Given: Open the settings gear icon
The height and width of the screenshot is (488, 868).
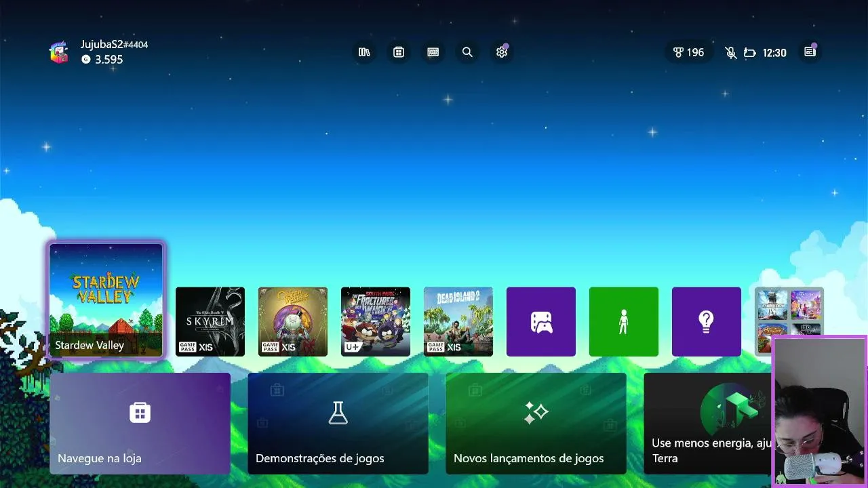Looking at the screenshot, I should pyautogui.click(x=502, y=52).
